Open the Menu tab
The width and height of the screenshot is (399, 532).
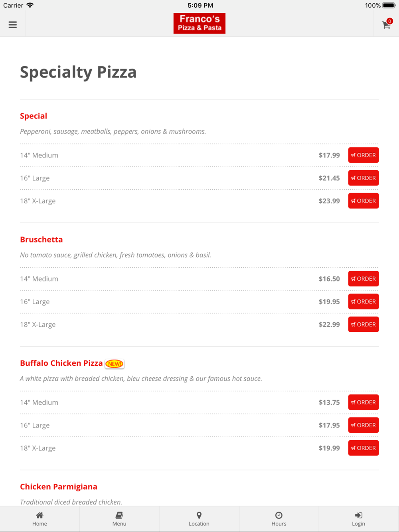119,519
